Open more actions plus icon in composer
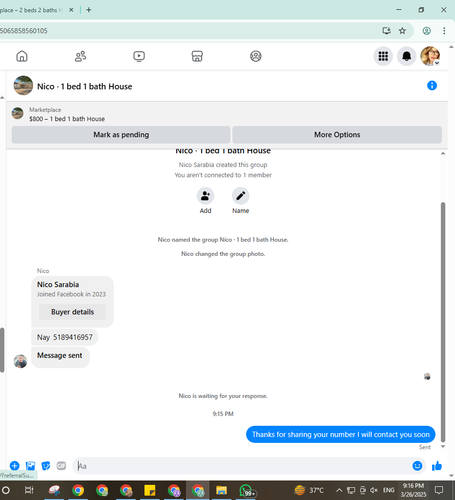Viewport: 455px width, 500px height. [x=15, y=466]
